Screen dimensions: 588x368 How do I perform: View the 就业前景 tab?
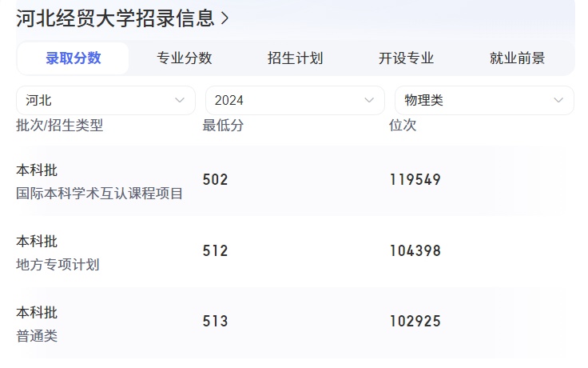point(517,58)
